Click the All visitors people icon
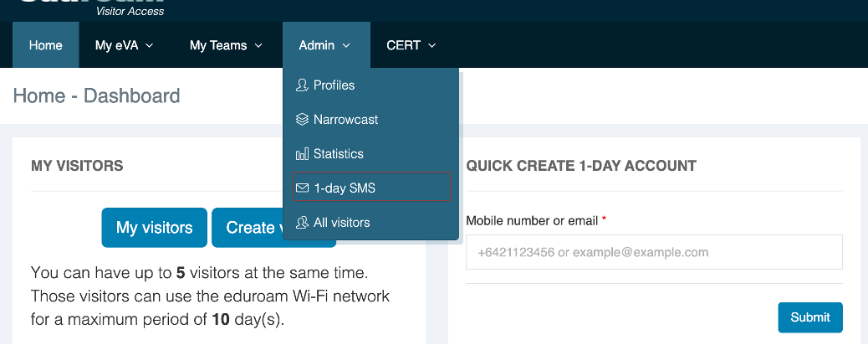Viewport: 868px width, 345px height. [302, 223]
